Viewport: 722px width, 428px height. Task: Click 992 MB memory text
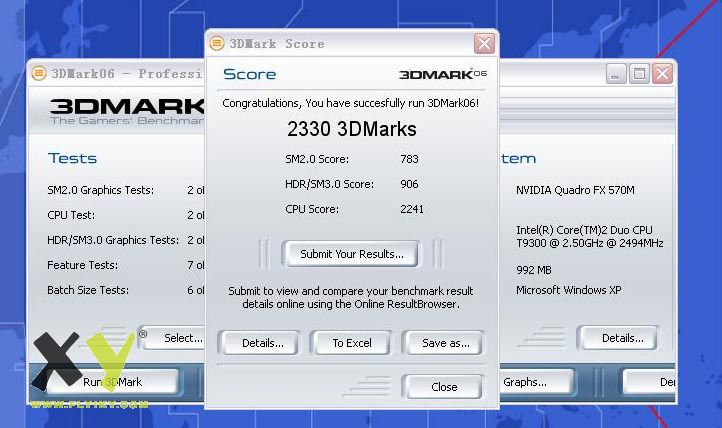tap(534, 270)
